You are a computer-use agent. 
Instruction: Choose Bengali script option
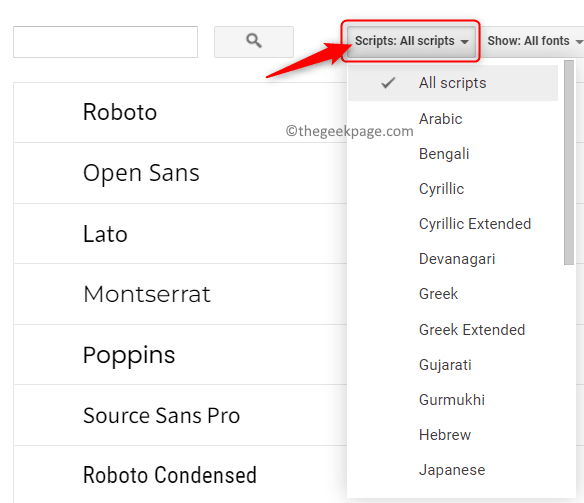(453, 154)
